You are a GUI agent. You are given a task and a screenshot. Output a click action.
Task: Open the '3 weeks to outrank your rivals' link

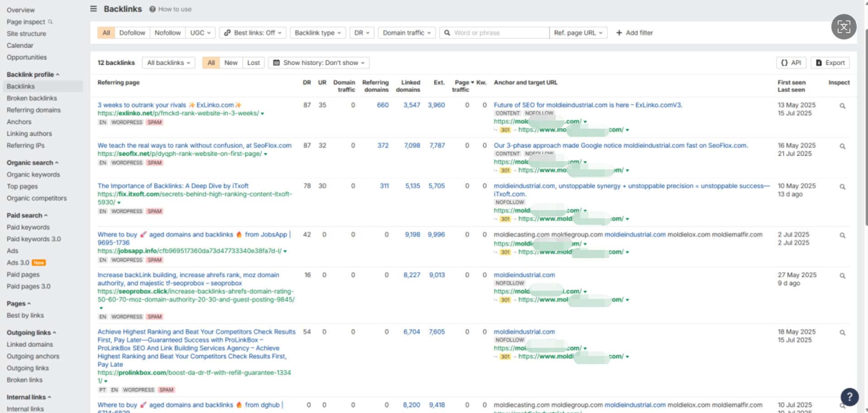tap(142, 105)
